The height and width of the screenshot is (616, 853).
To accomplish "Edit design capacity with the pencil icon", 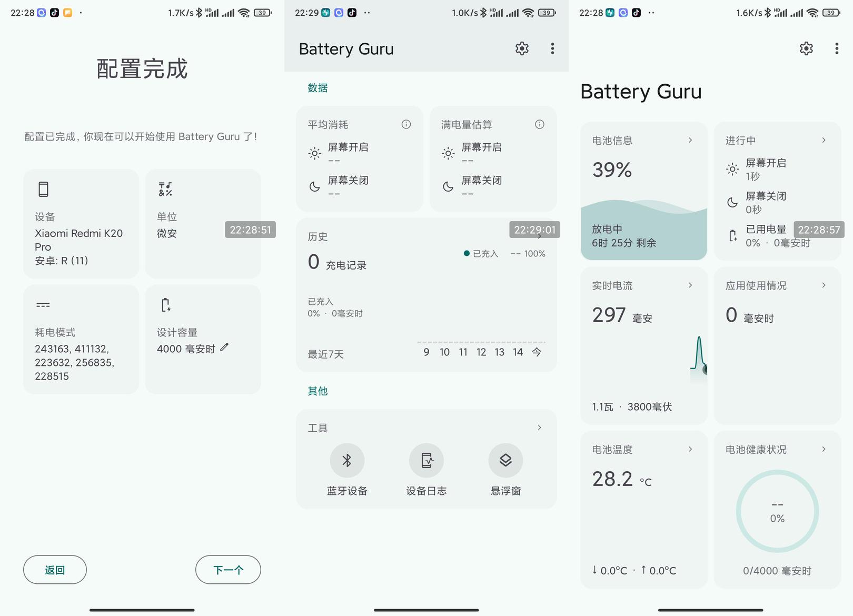I will pyautogui.click(x=224, y=347).
